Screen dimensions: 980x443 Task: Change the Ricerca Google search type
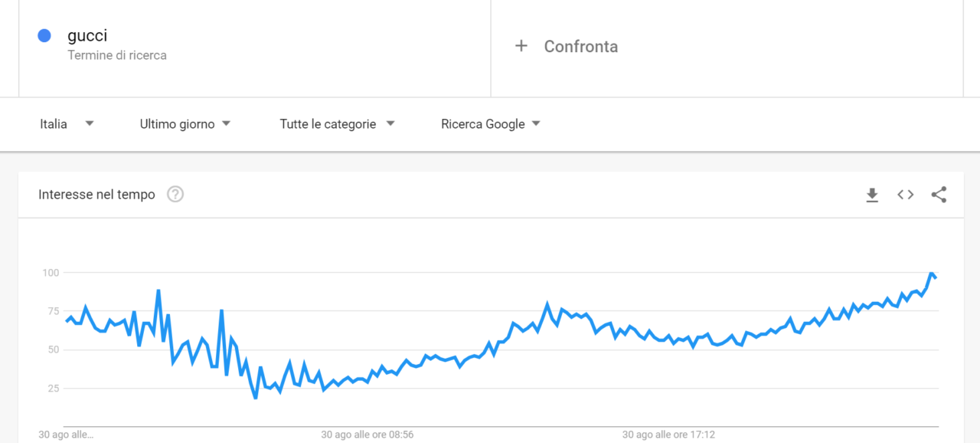pos(491,124)
